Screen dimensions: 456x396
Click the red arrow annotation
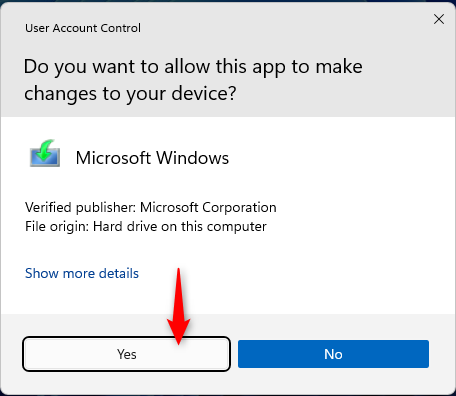179,306
